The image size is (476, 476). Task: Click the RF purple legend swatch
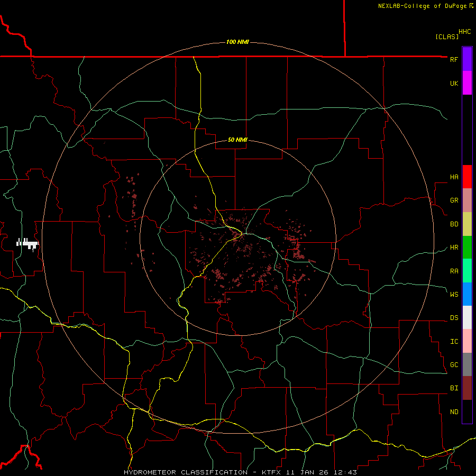(467, 59)
